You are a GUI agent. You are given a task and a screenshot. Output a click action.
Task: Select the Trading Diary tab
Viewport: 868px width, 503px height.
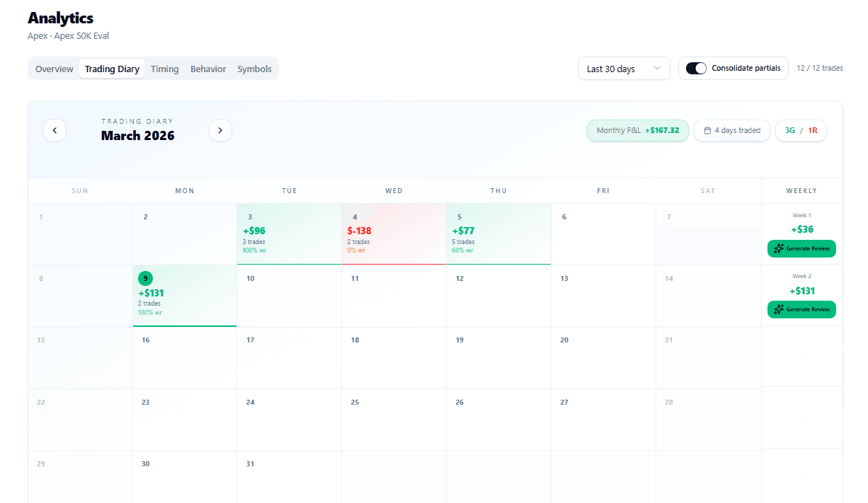[112, 69]
